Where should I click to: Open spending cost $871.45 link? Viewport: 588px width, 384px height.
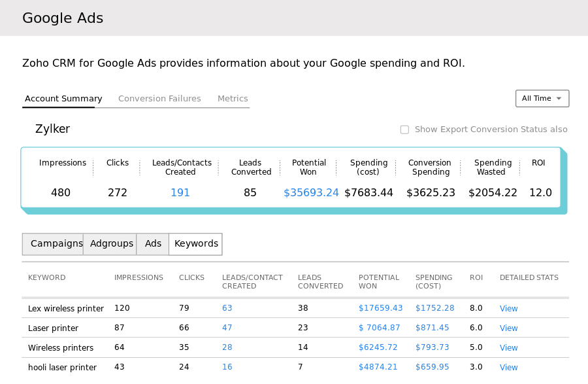click(432, 328)
